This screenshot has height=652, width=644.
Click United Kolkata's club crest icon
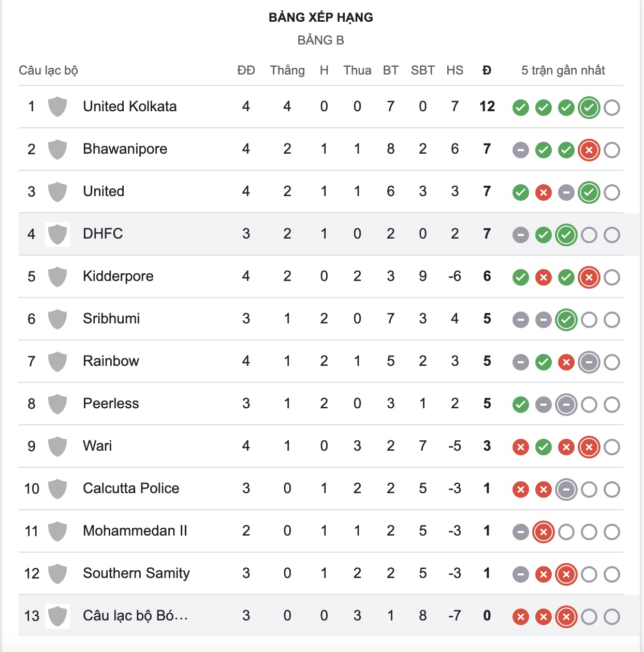57,107
